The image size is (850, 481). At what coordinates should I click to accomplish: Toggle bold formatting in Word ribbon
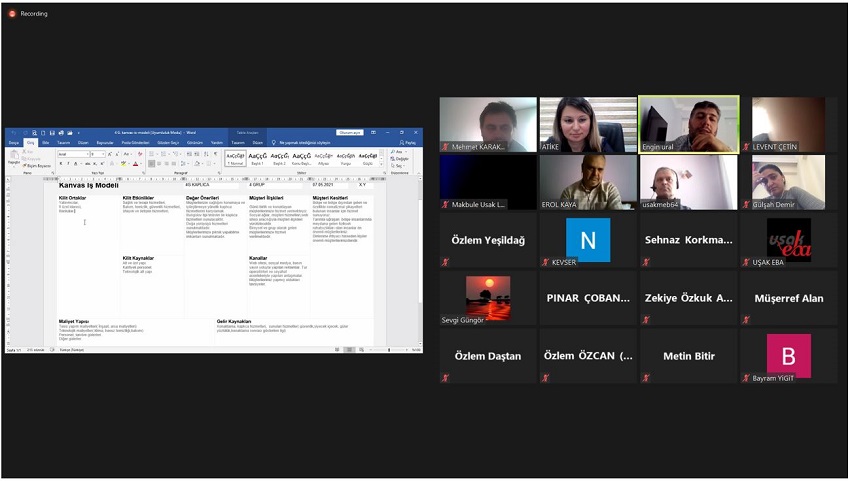[60, 164]
